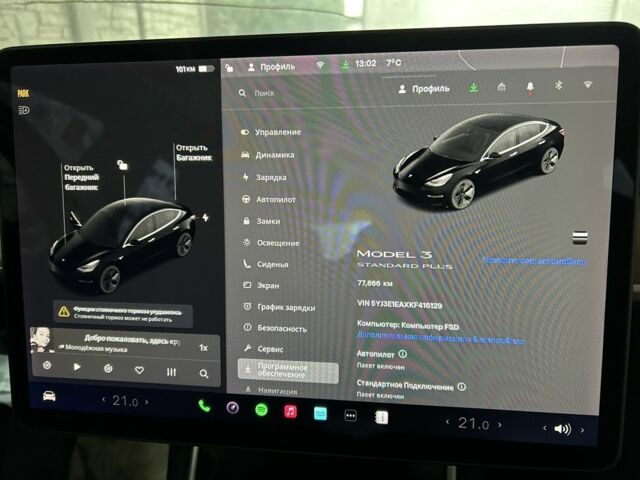Select Автопилот in the settings menu
640x480 pixels.
tap(275, 199)
